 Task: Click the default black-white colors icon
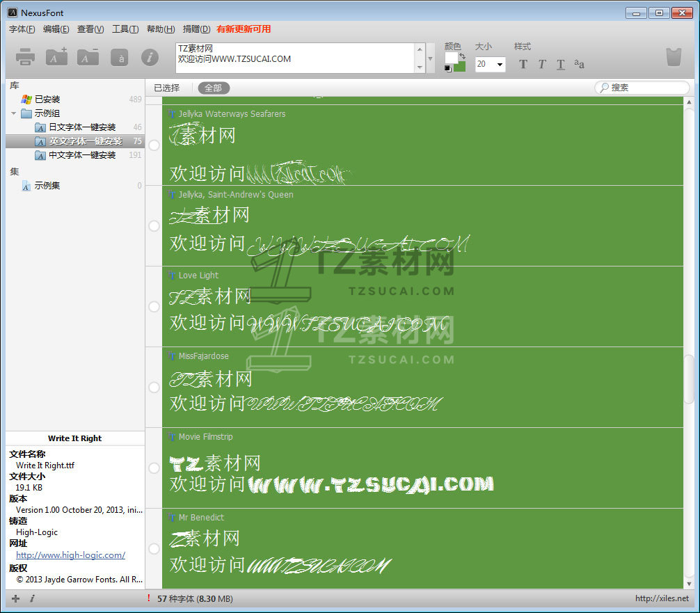point(448,68)
